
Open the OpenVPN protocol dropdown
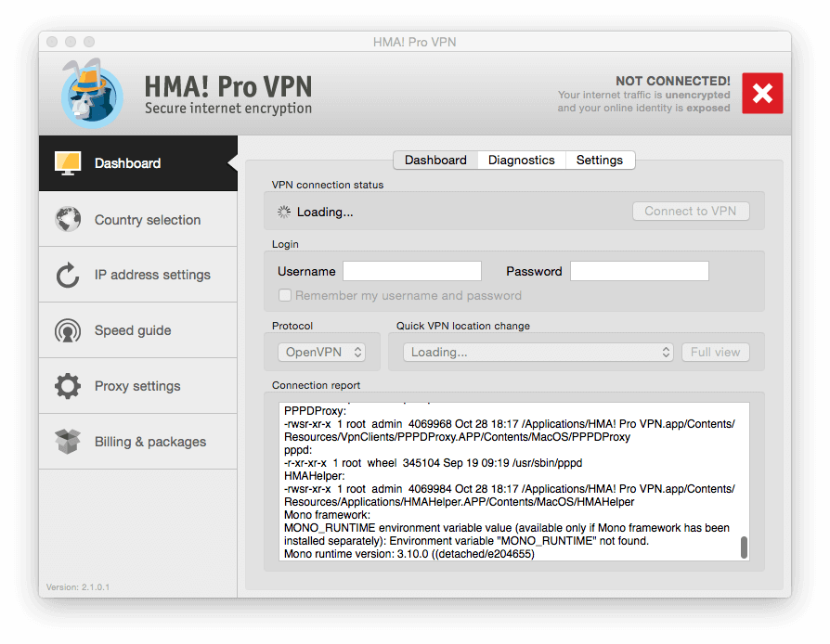coord(322,352)
